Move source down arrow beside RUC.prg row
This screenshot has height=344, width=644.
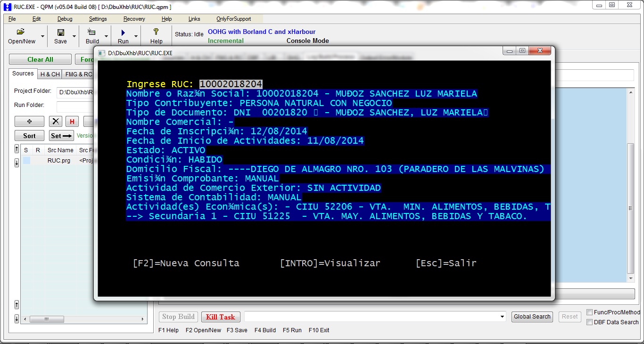(17, 163)
